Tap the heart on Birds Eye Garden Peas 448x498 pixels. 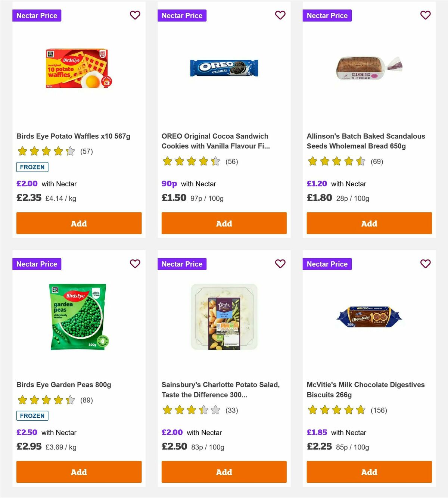point(135,264)
